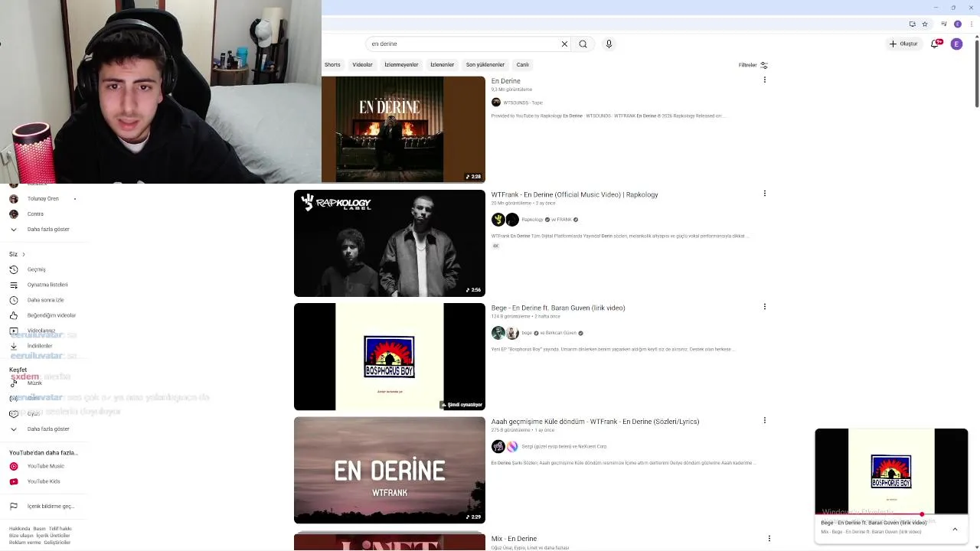Select the Canlı filter chip

pos(522,65)
